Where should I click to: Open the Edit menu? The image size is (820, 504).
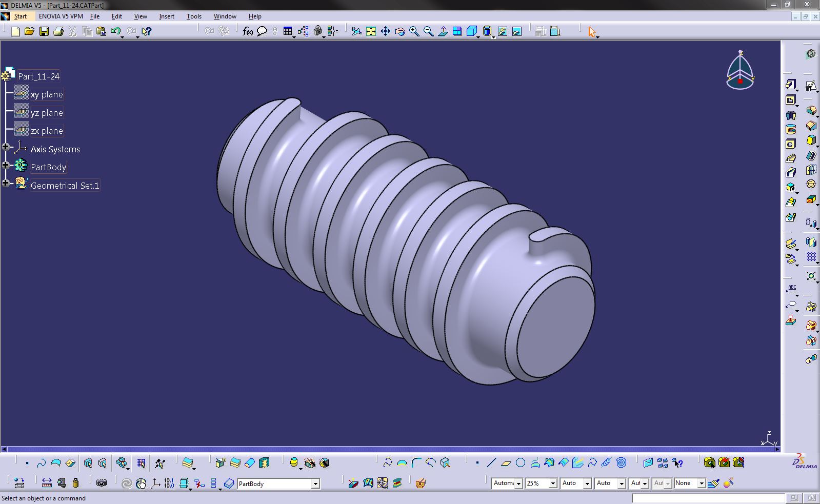click(117, 16)
